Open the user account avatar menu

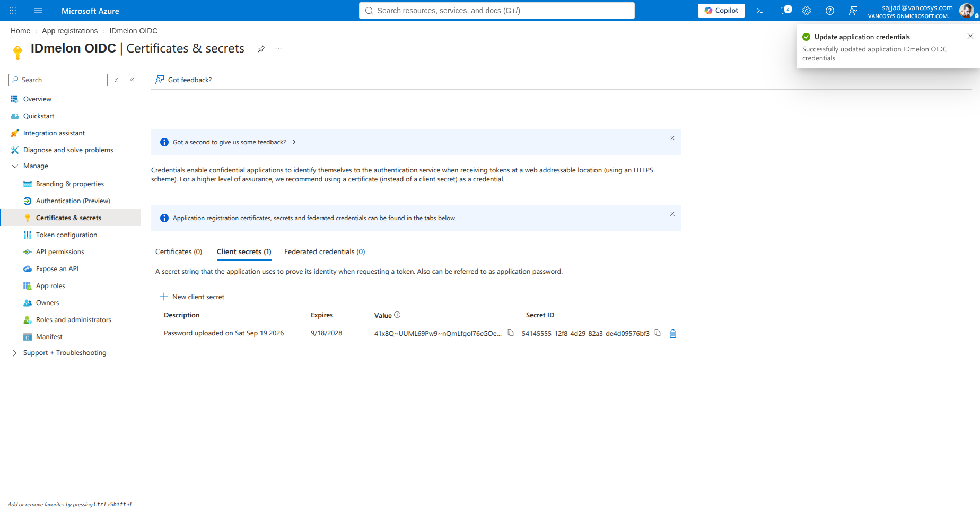click(x=967, y=10)
